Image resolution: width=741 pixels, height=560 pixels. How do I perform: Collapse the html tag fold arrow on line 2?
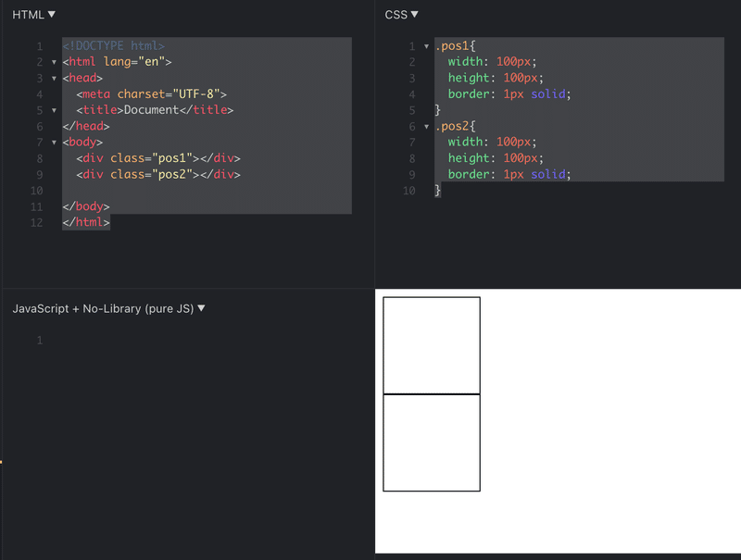point(54,62)
